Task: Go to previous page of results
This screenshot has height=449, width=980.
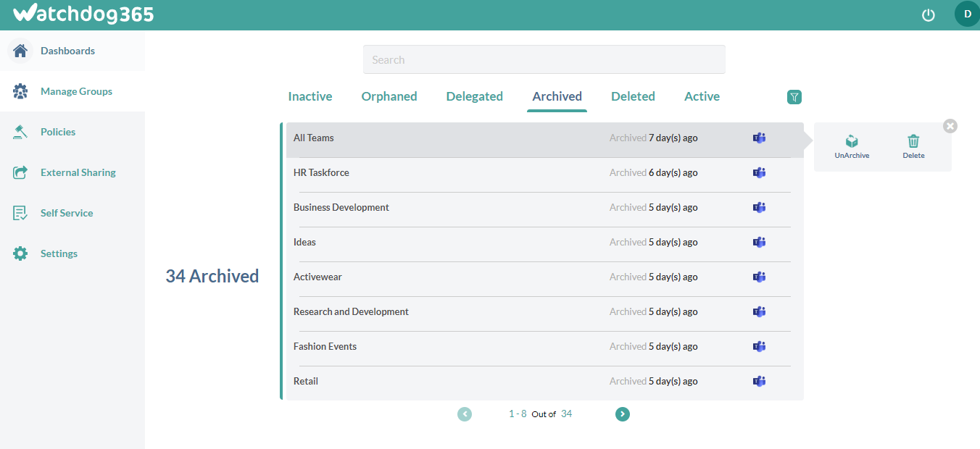Action: click(465, 414)
